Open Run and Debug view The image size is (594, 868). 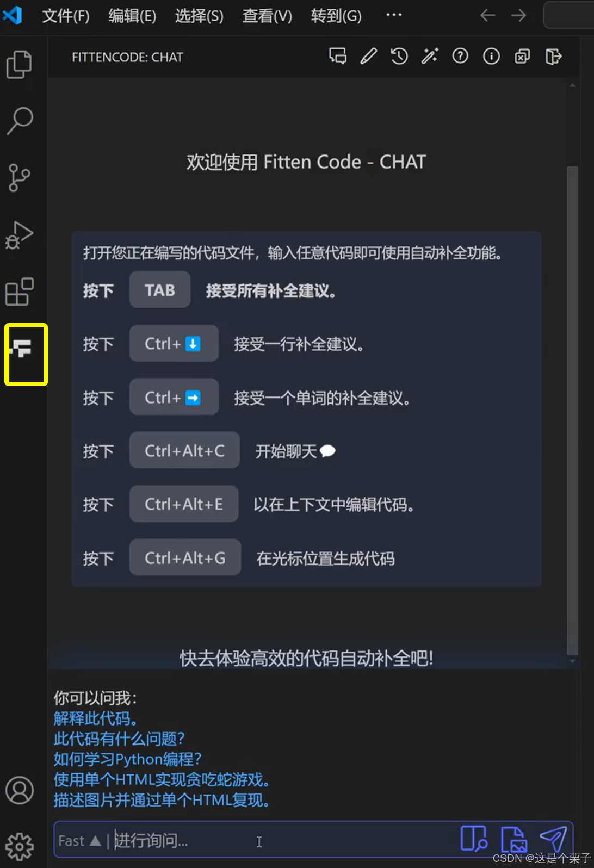[x=20, y=235]
